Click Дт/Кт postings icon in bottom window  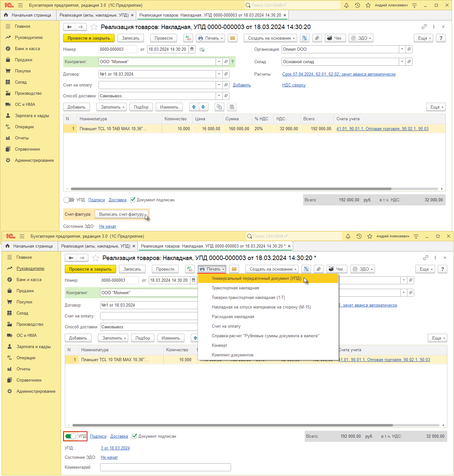click(x=190, y=269)
